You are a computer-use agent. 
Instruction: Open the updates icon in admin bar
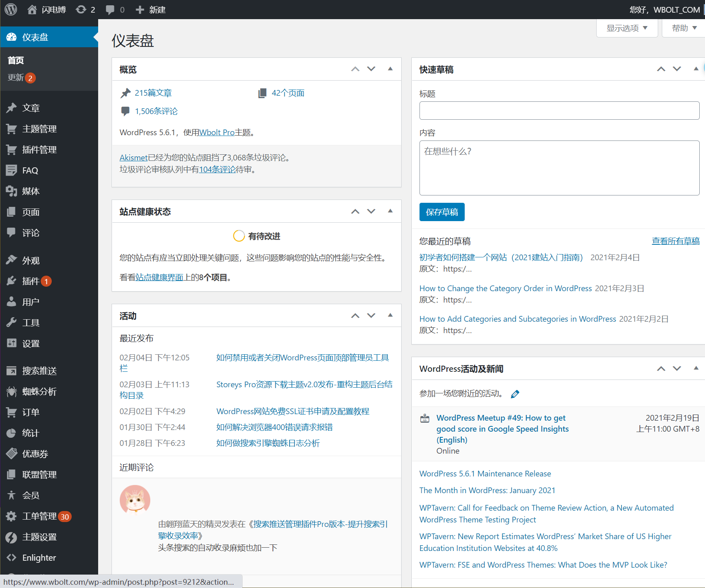point(81,9)
